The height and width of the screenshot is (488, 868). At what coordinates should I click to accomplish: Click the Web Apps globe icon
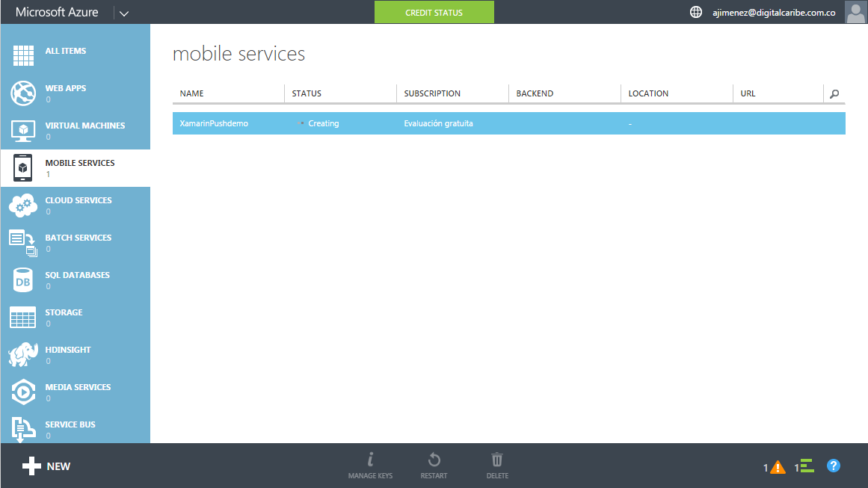click(23, 93)
